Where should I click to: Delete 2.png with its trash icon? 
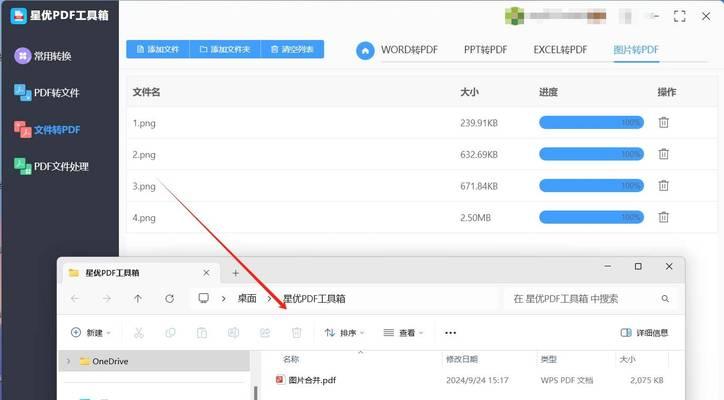(x=664, y=154)
